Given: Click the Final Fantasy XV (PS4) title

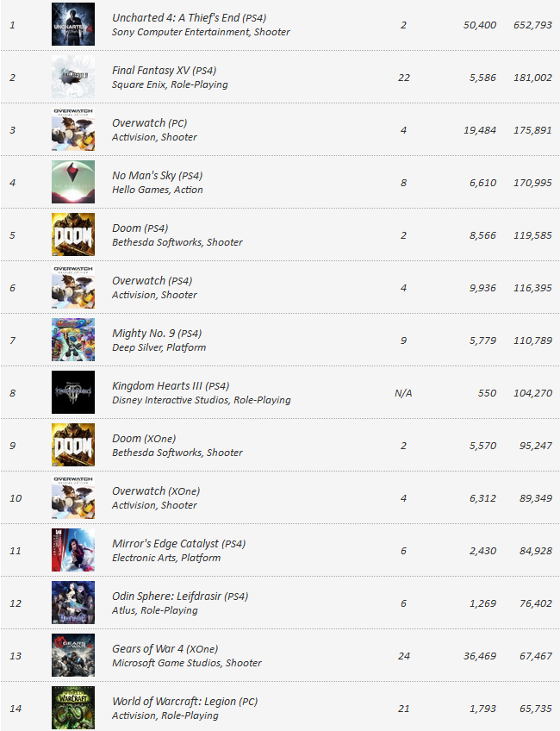Looking at the screenshot, I should pos(164,71).
